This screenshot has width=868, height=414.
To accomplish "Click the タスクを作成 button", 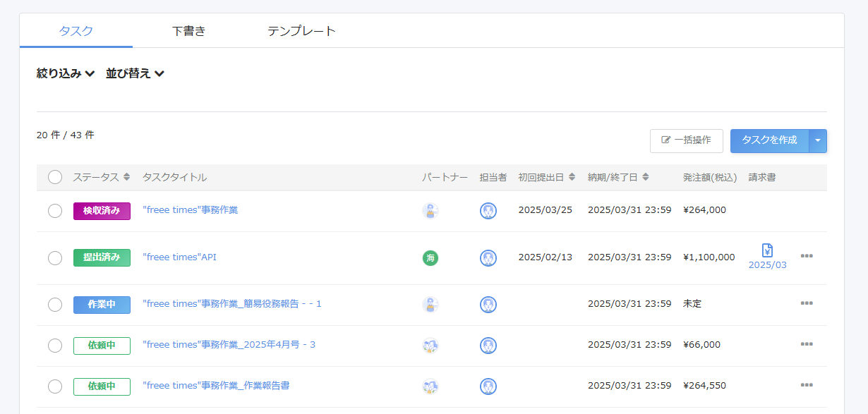I will 770,140.
